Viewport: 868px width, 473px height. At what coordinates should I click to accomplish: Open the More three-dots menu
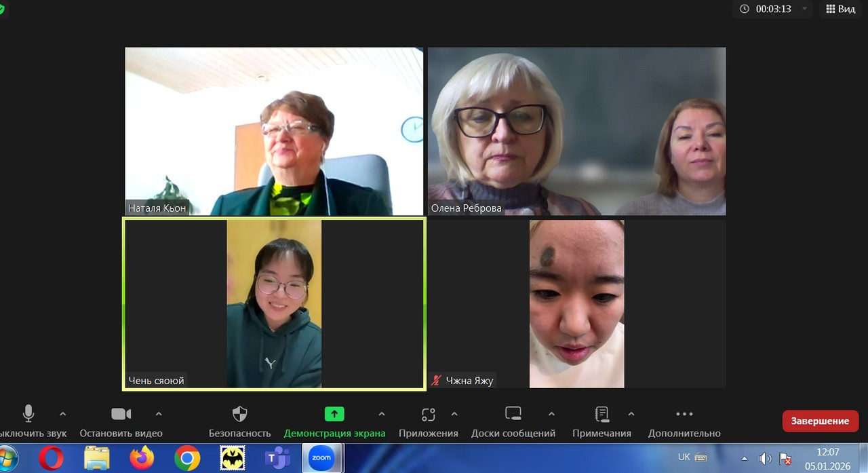click(684, 414)
